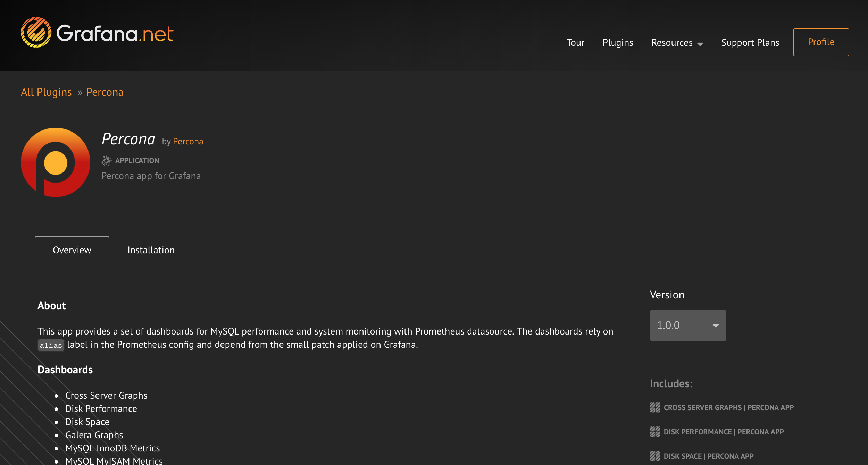Click the version dropdown arrow
868x465 pixels.
click(x=716, y=325)
